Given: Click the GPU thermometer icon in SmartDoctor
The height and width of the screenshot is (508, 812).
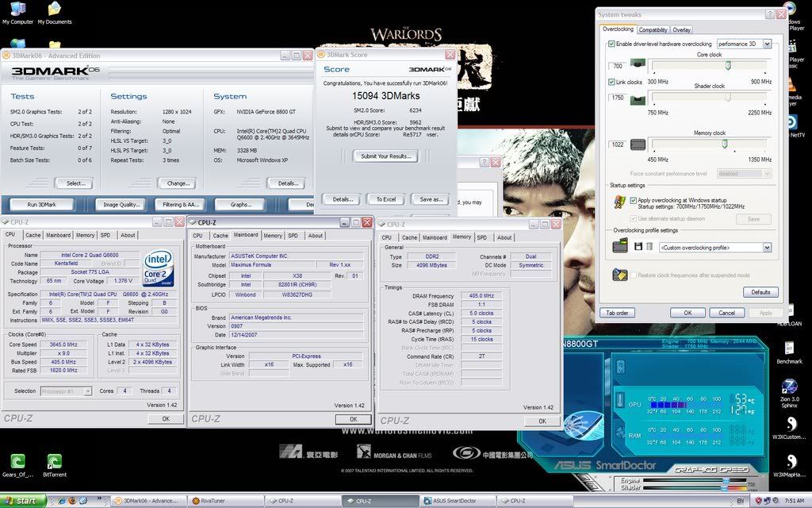Looking at the screenshot, I should (x=620, y=400).
